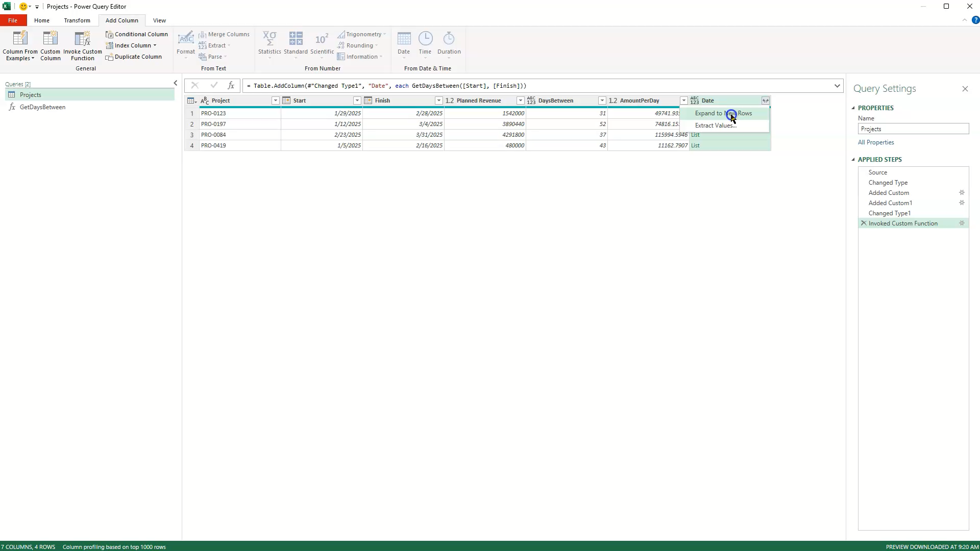Click the Statistics tool in From Number
This screenshot has width=980, height=551.
(x=269, y=45)
